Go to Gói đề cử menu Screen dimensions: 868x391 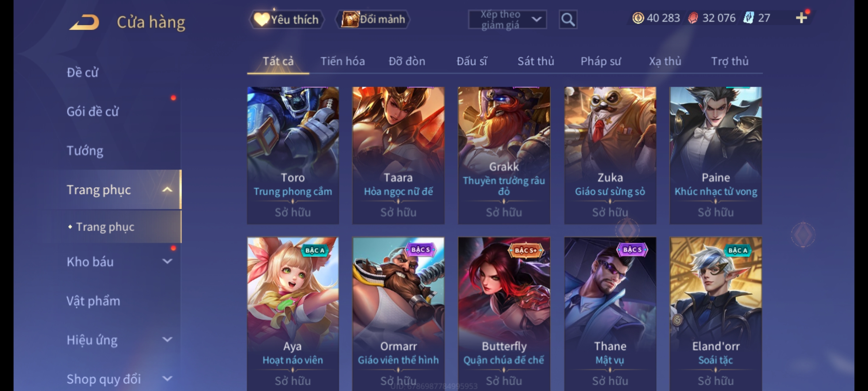click(x=93, y=112)
